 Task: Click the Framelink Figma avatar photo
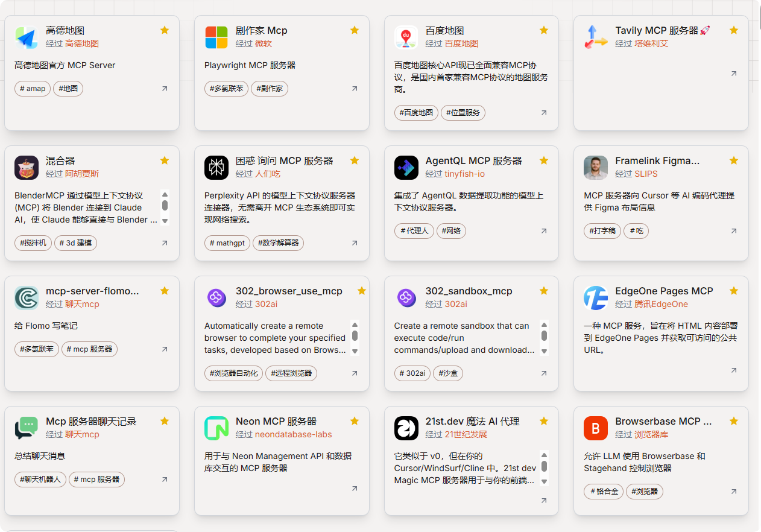pos(596,168)
